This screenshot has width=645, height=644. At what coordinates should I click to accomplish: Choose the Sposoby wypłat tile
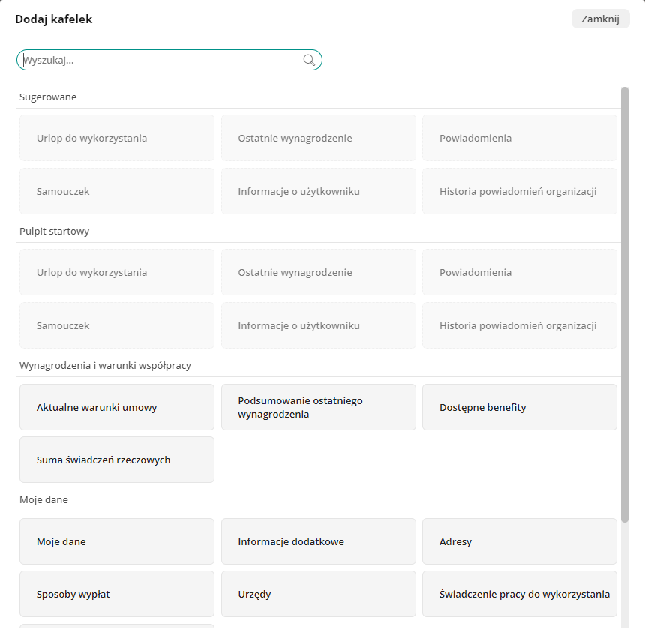pyautogui.click(x=117, y=595)
